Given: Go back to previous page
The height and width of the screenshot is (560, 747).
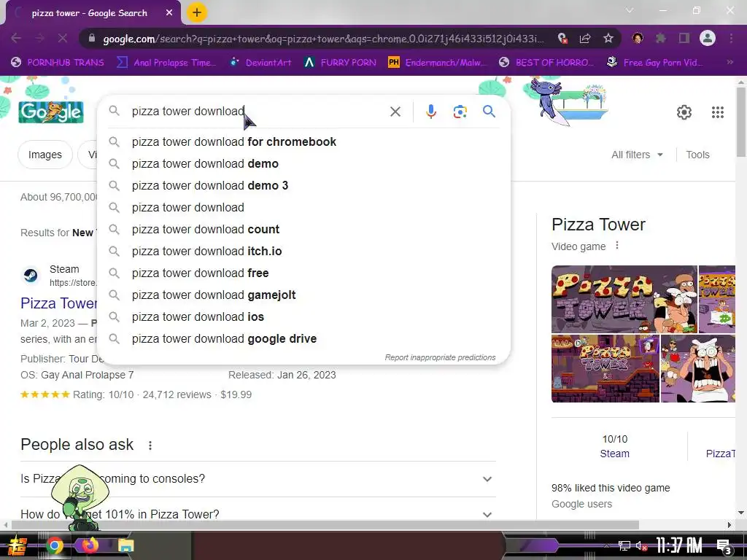Looking at the screenshot, I should [16, 38].
